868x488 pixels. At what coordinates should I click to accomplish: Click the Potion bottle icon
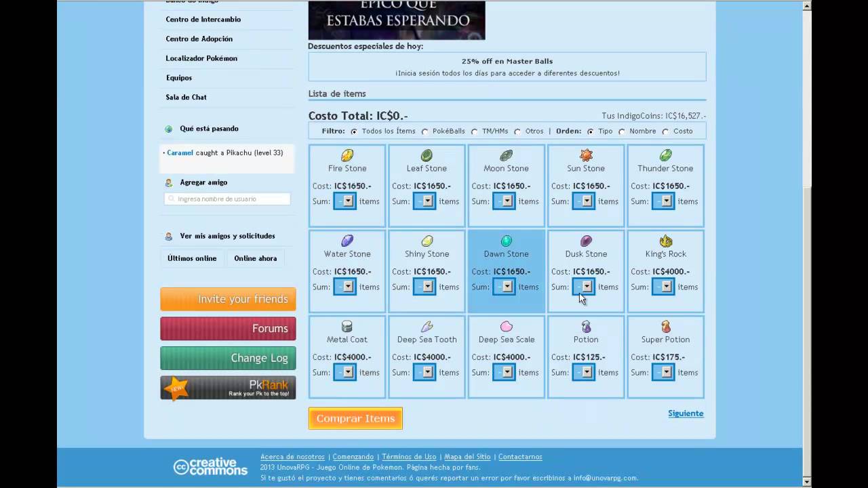[586, 327]
